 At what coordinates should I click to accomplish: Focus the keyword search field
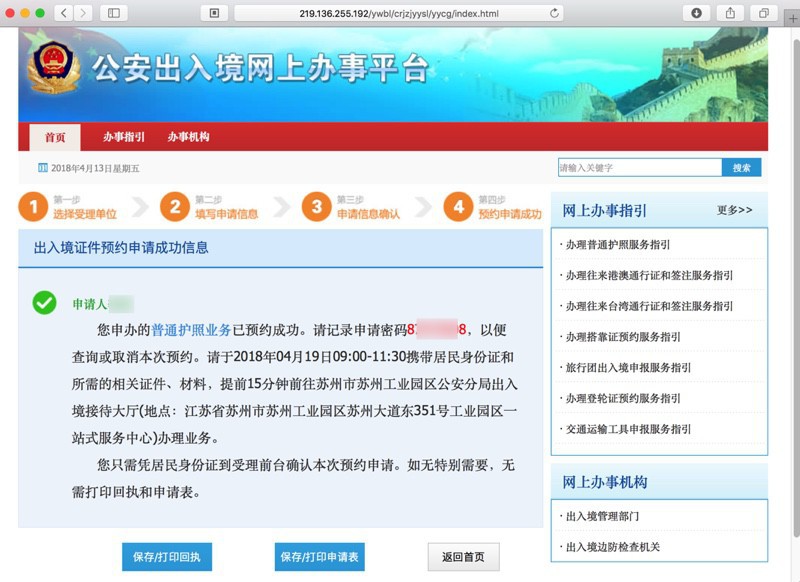click(640, 167)
